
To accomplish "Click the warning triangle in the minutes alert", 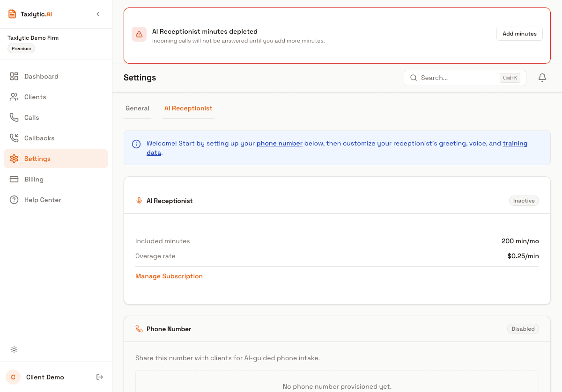I will (139, 34).
